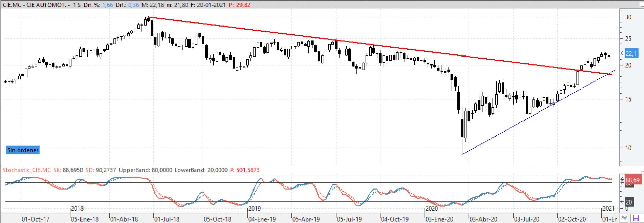Click the 'F: 20-01-2021' date in header
This screenshot has height=223, width=644.
click(208, 5)
